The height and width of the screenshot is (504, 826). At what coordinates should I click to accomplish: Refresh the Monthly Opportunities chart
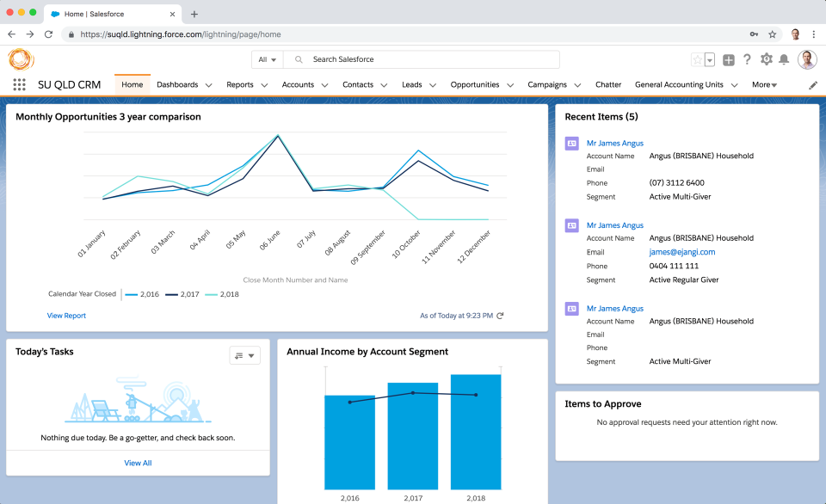tap(501, 316)
